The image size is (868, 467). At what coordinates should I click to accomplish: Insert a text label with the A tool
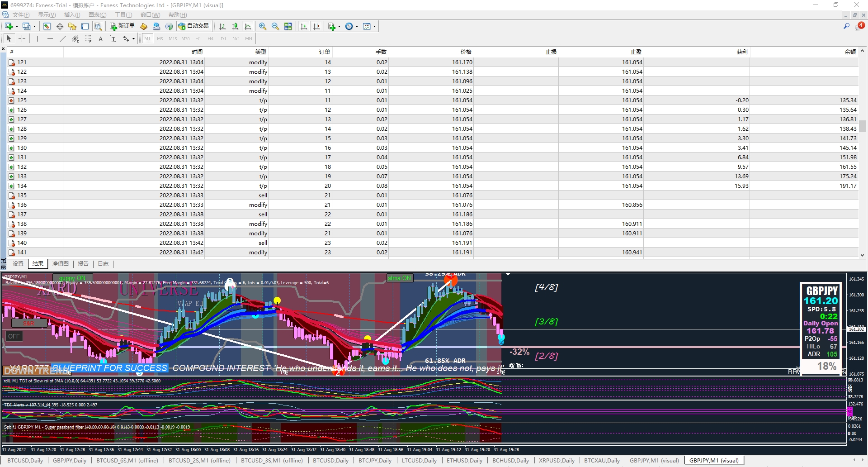point(100,39)
